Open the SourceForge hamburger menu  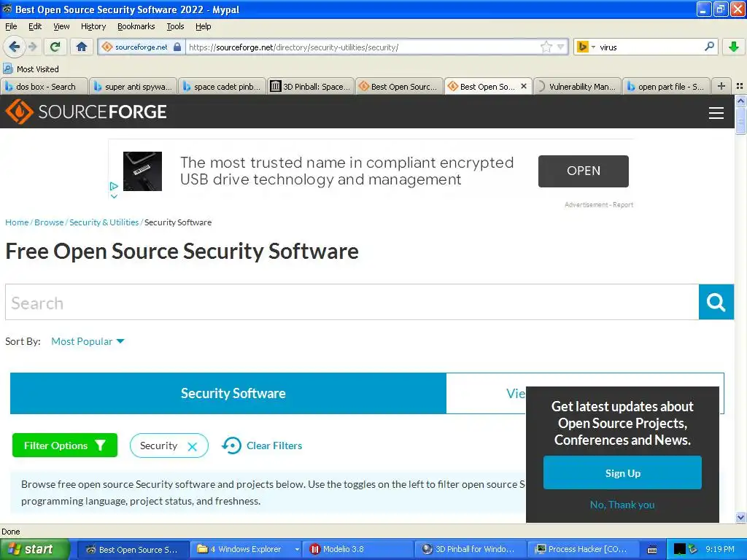716,112
